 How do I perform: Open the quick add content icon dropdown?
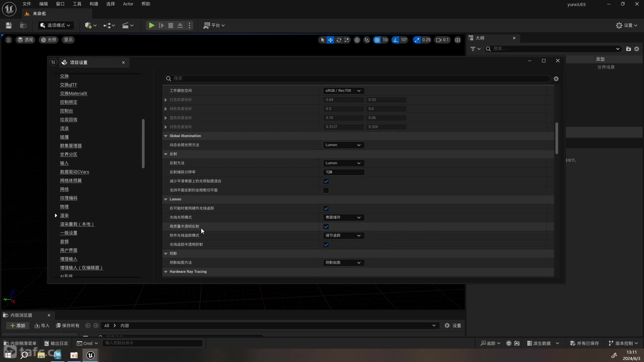pyautogui.click(x=91, y=25)
